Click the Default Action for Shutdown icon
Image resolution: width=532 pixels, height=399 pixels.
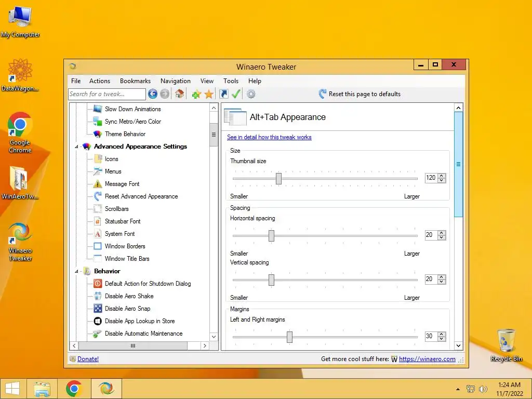coord(98,284)
